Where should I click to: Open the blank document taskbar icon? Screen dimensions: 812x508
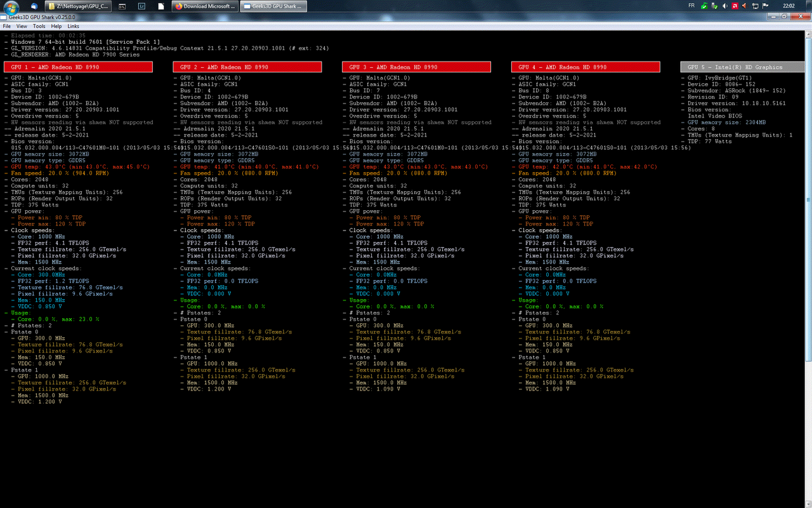pyautogui.click(x=161, y=6)
